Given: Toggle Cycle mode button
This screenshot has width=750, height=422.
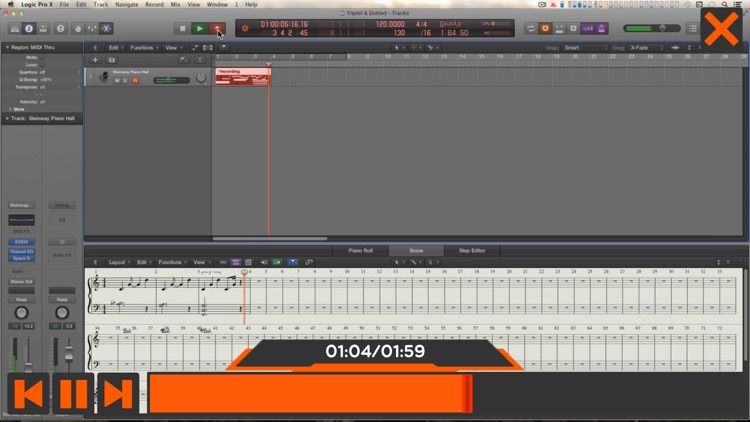Looking at the screenshot, I should coord(531,29).
